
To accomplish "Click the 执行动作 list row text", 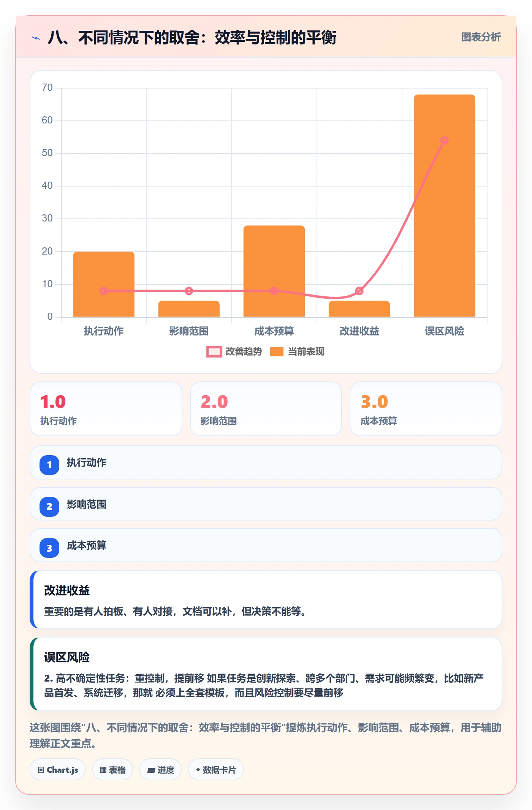I will (87, 463).
